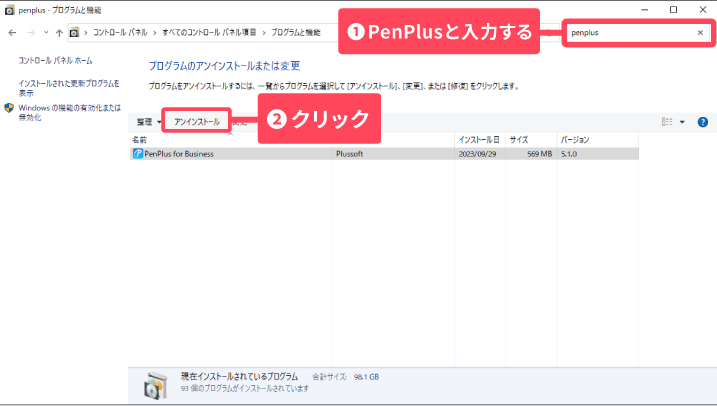Click the shield icon beside Windows features
The height and width of the screenshot is (406, 717).
coord(9,108)
